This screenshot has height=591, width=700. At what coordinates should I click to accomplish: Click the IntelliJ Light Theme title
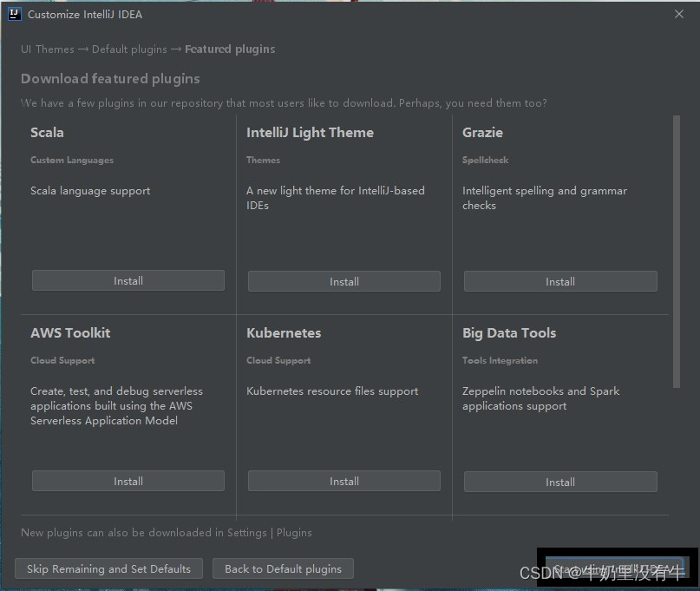(x=310, y=133)
